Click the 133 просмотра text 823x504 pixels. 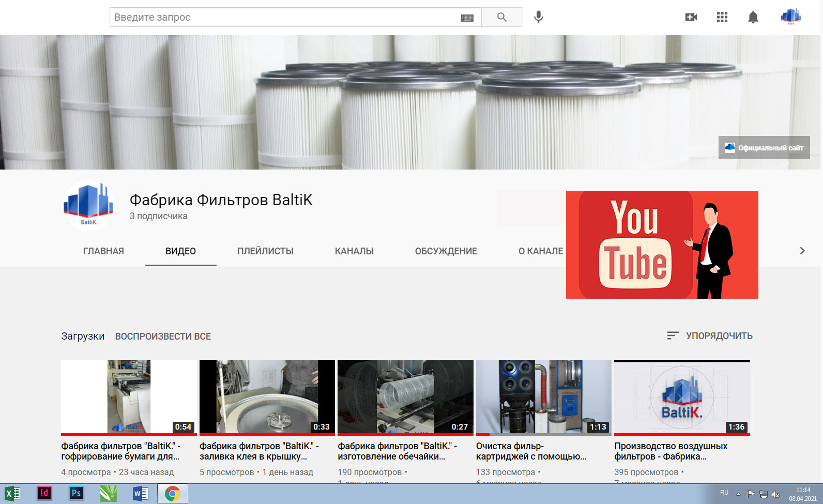tap(506, 472)
